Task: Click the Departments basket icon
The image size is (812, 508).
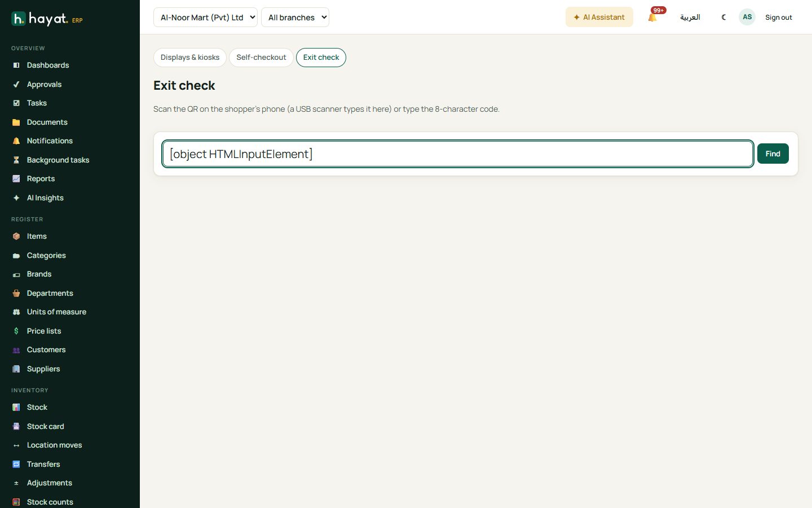Action: 16,294
